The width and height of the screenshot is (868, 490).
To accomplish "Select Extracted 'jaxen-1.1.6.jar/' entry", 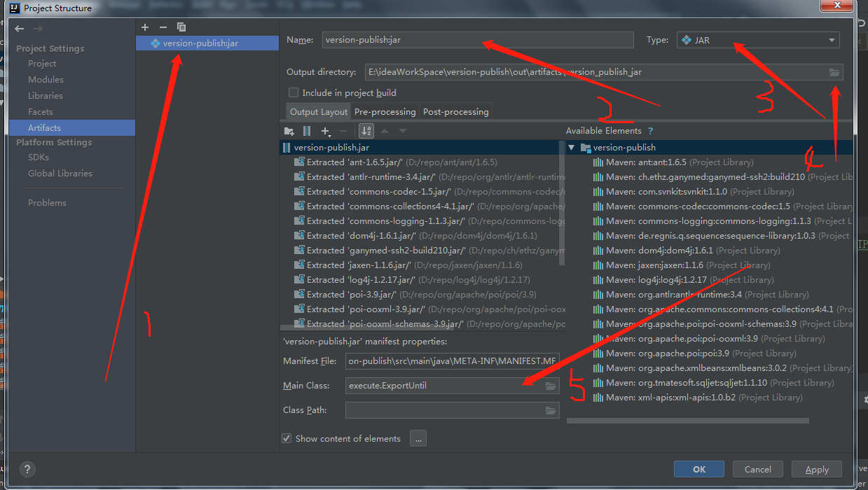I will [408, 265].
